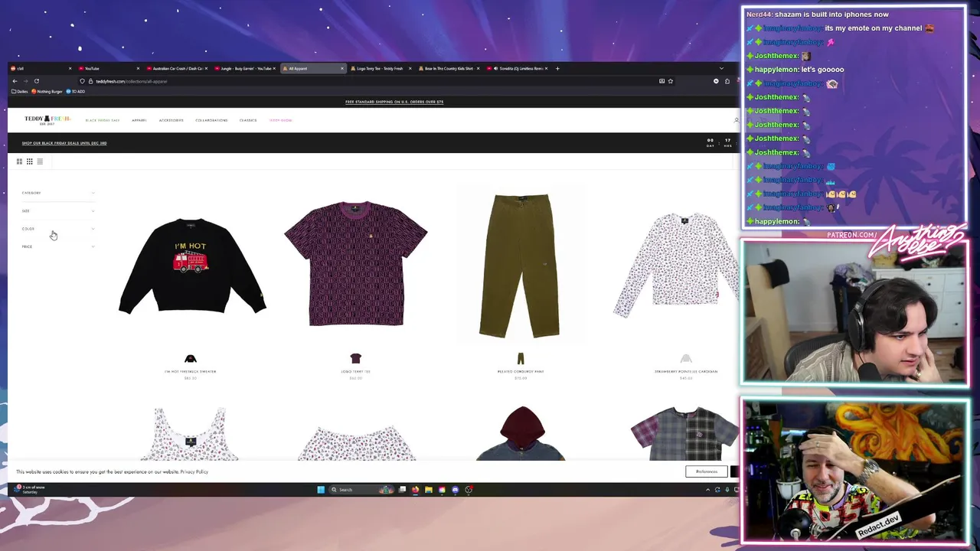Open I'm Hot Firetruck Sweater product title

191,371
